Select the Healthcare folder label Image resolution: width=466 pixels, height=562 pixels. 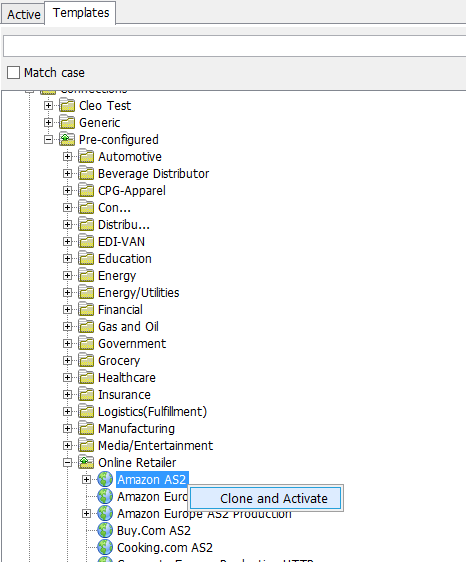coord(127,377)
